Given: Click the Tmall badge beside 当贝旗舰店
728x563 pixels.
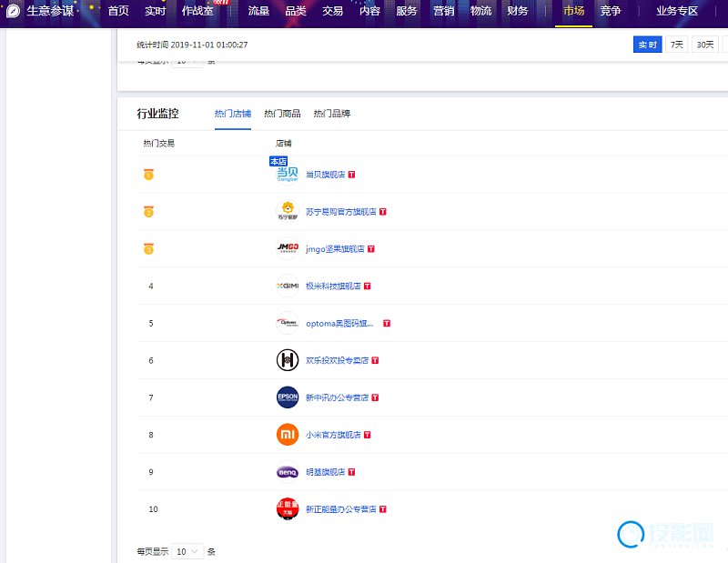Looking at the screenshot, I should tap(351, 175).
